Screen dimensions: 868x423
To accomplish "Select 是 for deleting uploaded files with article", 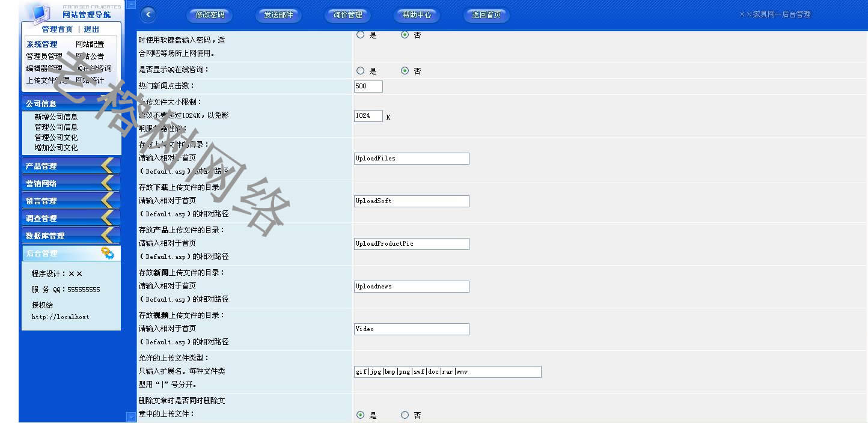I will (361, 415).
